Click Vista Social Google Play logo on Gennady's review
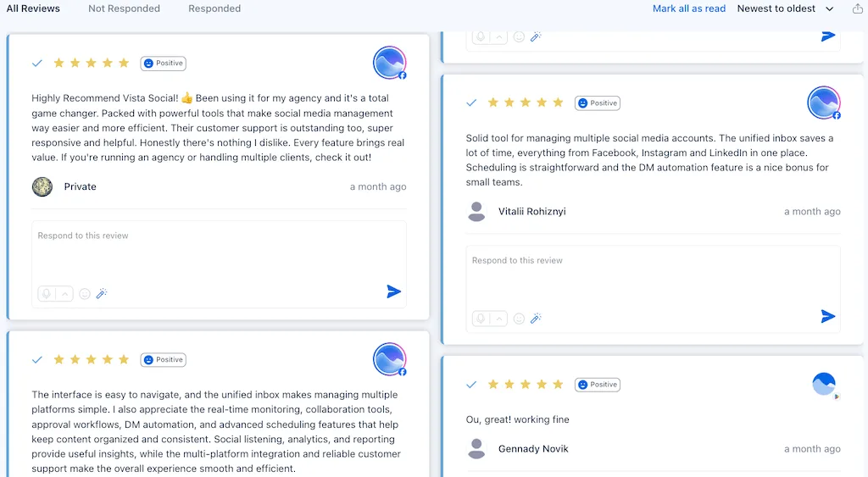The height and width of the screenshot is (477, 868). pos(824,385)
